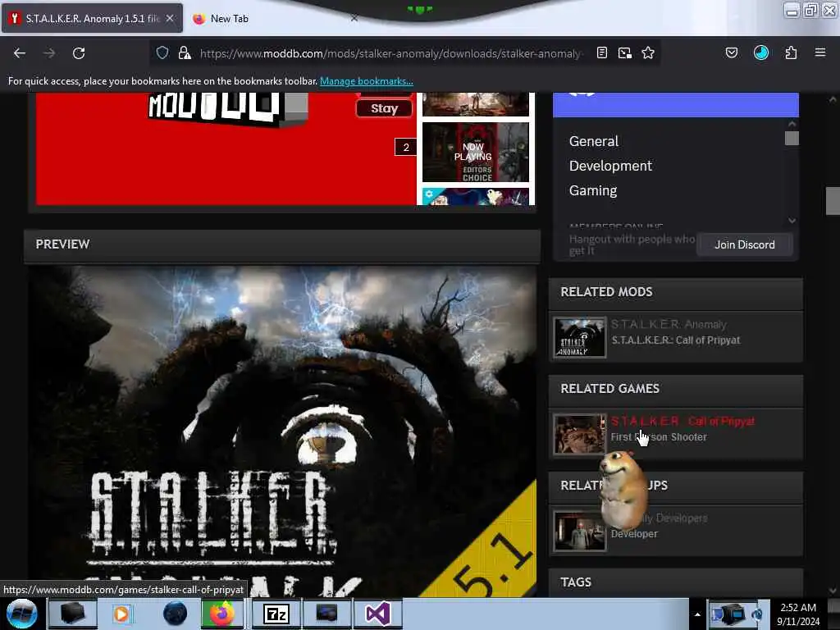Open the S.T.A.L.K.E.R. Anomaly related mod link

click(669, 324)
